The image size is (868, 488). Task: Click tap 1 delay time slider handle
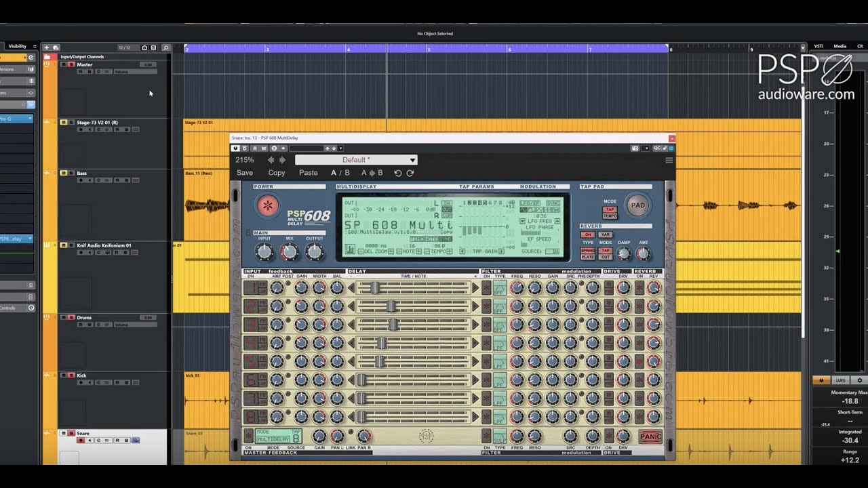click(374, 288)
